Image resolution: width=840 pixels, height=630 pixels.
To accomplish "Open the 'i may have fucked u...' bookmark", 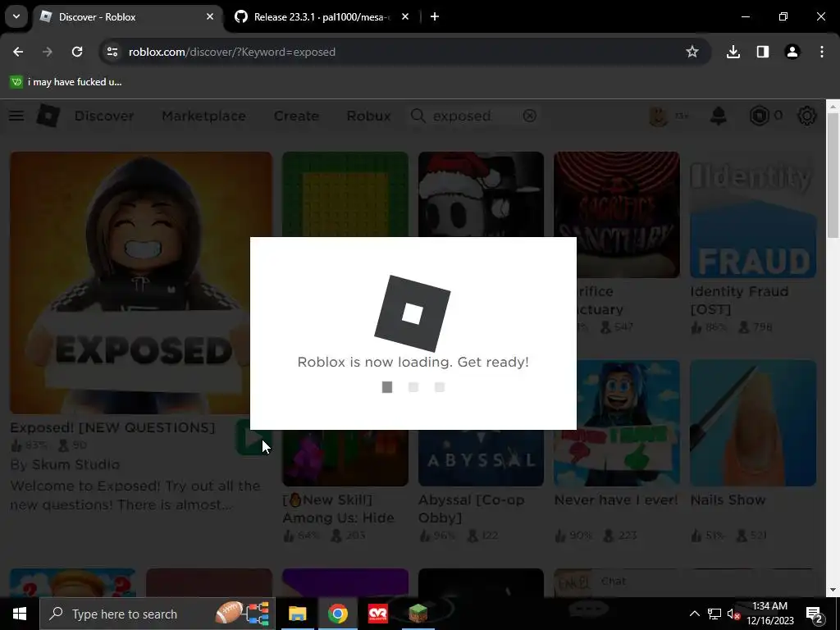I will tap(66, 82).
